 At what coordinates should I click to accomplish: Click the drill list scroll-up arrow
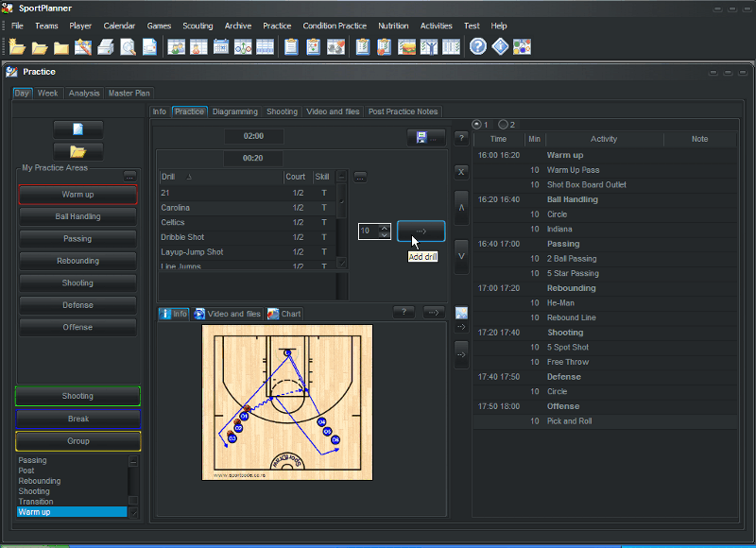click(341, 177)
